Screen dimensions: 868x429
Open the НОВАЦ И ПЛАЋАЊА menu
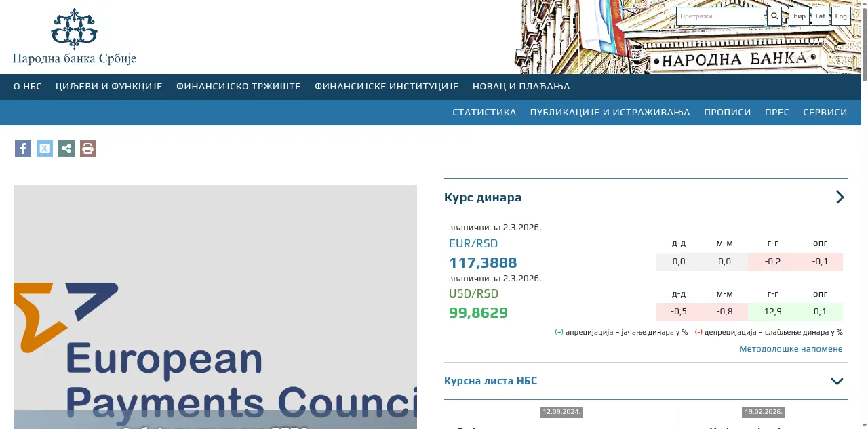(521, 87)
